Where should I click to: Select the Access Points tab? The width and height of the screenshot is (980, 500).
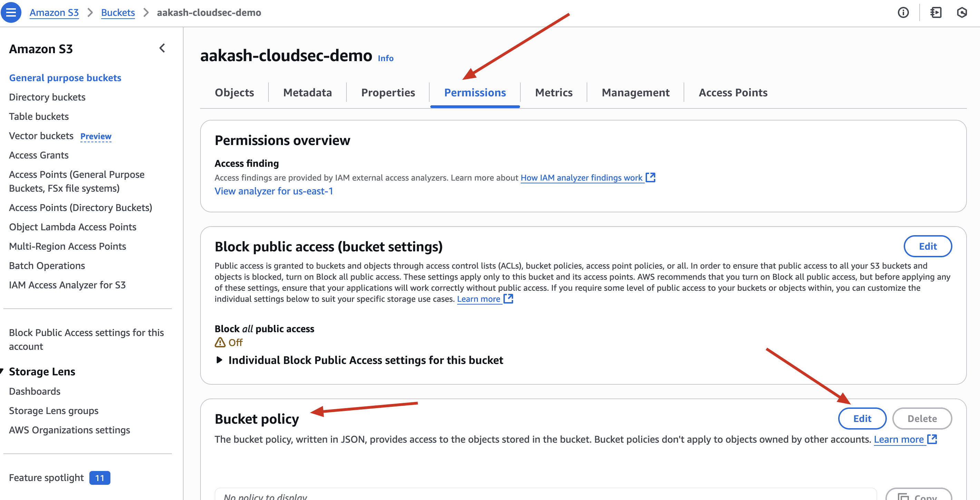tap(733, 92)
